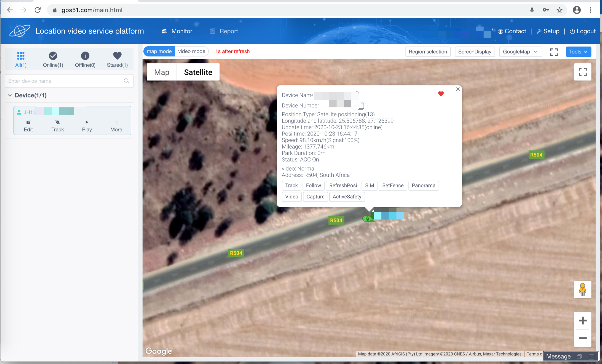Switch to video mode

pyautogui.click(x=192, y=51)
